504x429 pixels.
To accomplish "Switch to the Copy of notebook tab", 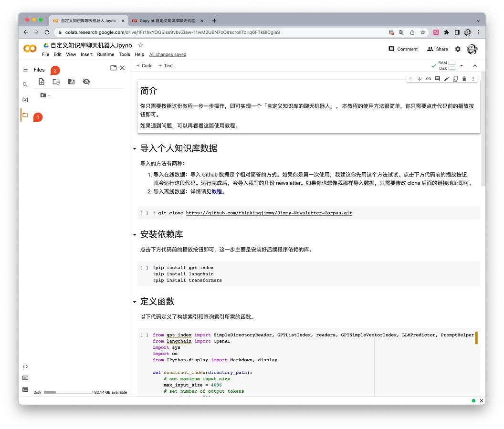I will 167,21.
